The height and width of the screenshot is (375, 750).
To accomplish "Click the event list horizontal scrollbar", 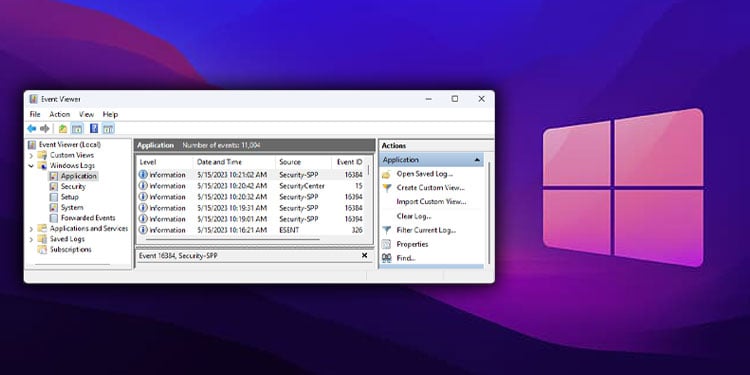I will pos(232,239).
